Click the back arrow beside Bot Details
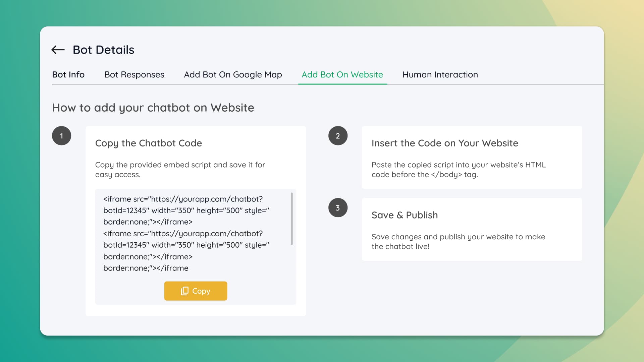 click(x=58, y=50)
